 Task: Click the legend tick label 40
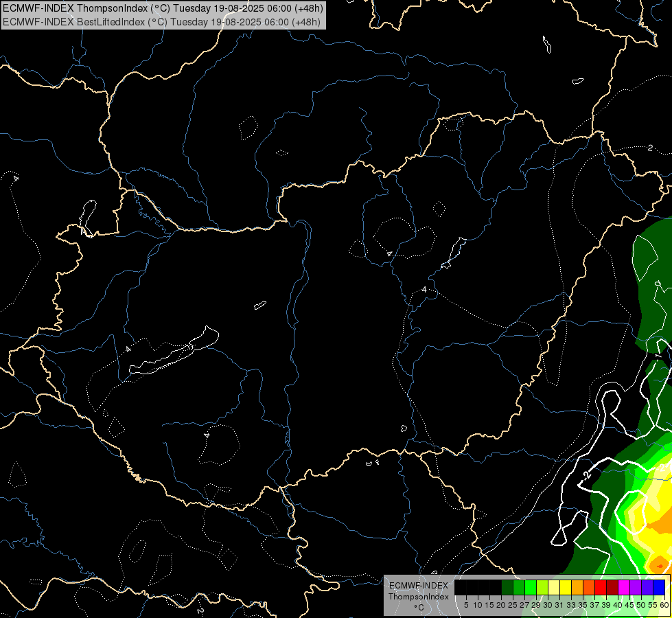(x=618, y=605)
